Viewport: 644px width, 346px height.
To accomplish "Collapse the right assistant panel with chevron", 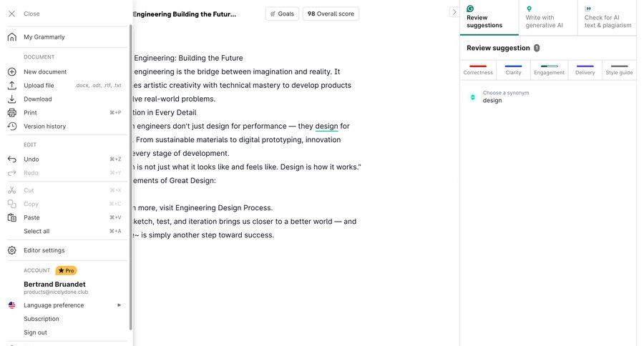I will [454, 12].
